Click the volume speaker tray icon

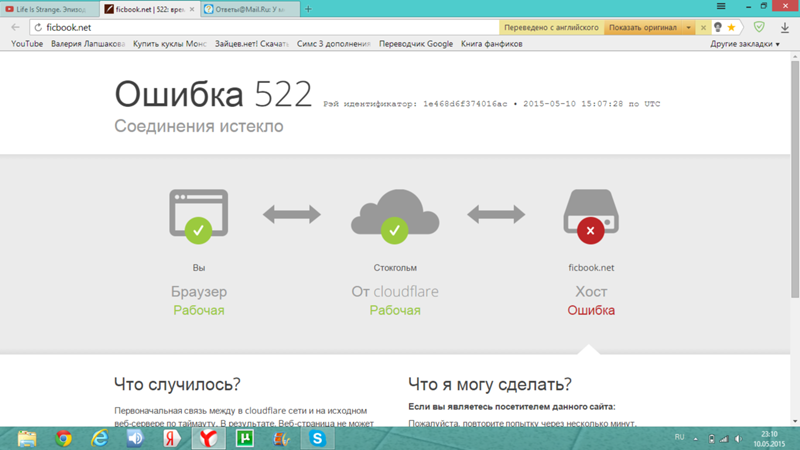click(738, 439)
